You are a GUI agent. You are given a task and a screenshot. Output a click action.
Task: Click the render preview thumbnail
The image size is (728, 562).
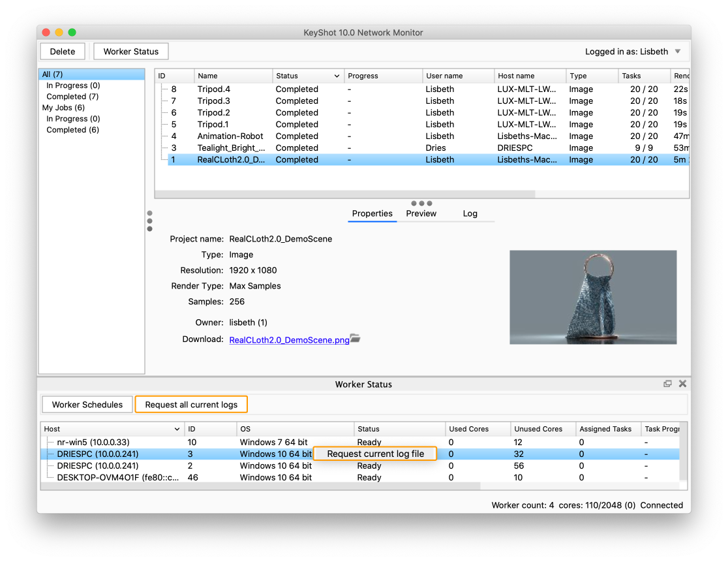[x=592, y=297]
